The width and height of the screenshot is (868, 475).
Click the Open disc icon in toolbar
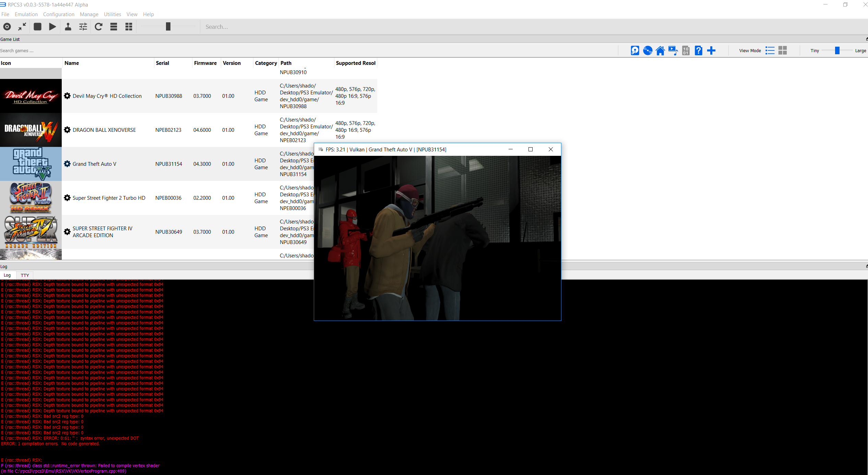7,27
